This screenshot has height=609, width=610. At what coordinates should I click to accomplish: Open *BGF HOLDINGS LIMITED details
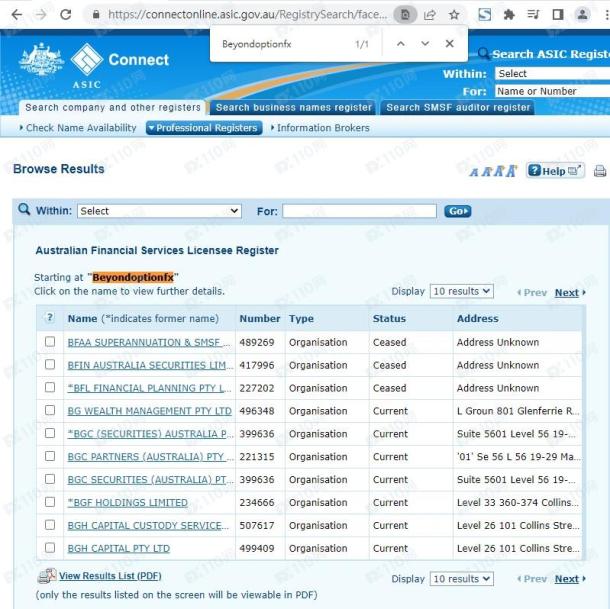point(127,502)
